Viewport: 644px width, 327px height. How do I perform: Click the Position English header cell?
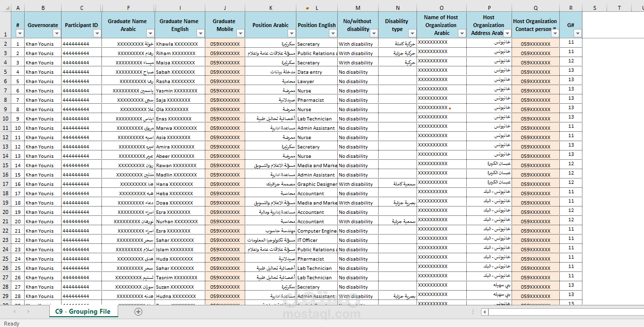(317, 25)
